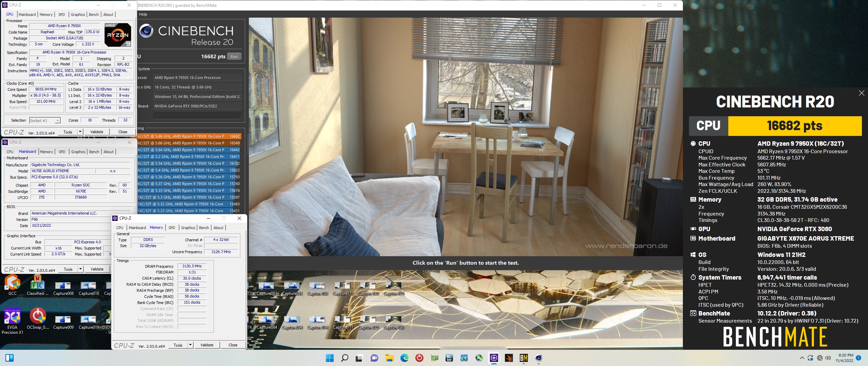Click Close in top CPU-Z window

(x=123, y=132)
